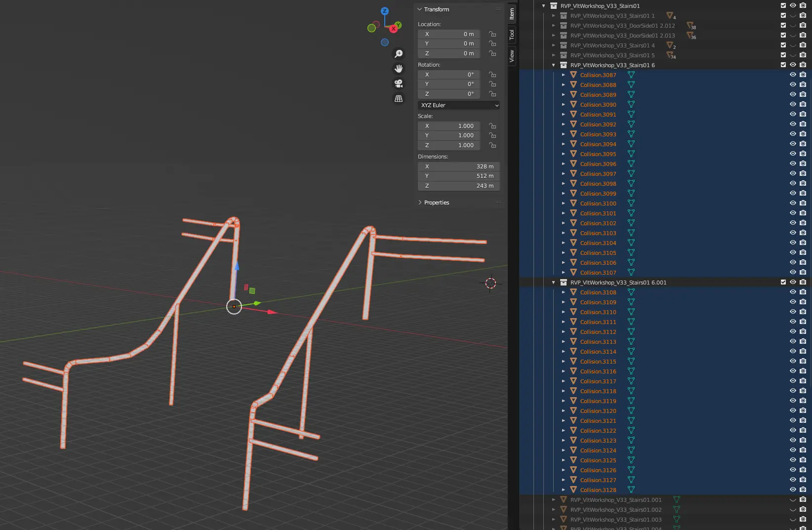Click the blue Z axis gizmo ball

[385, 11]
